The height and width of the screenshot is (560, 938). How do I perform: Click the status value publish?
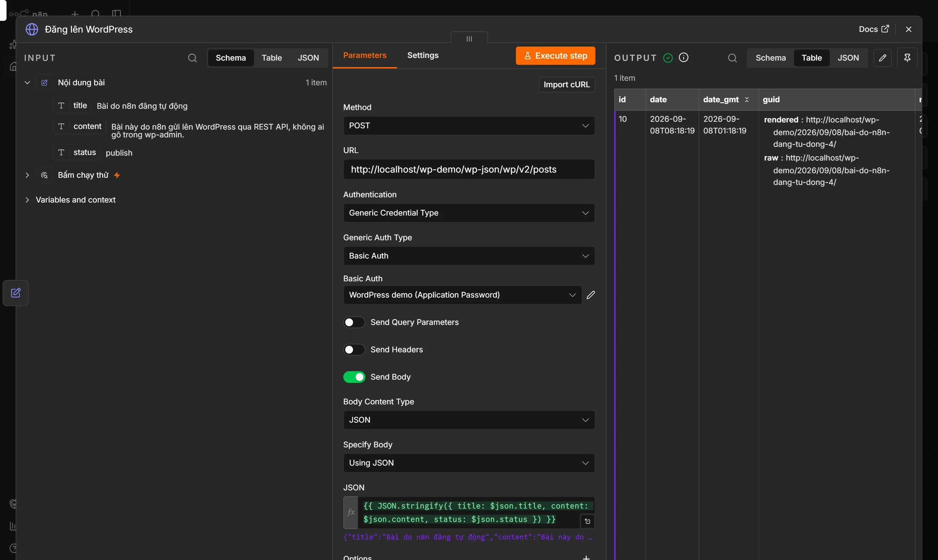pos(119,153)
